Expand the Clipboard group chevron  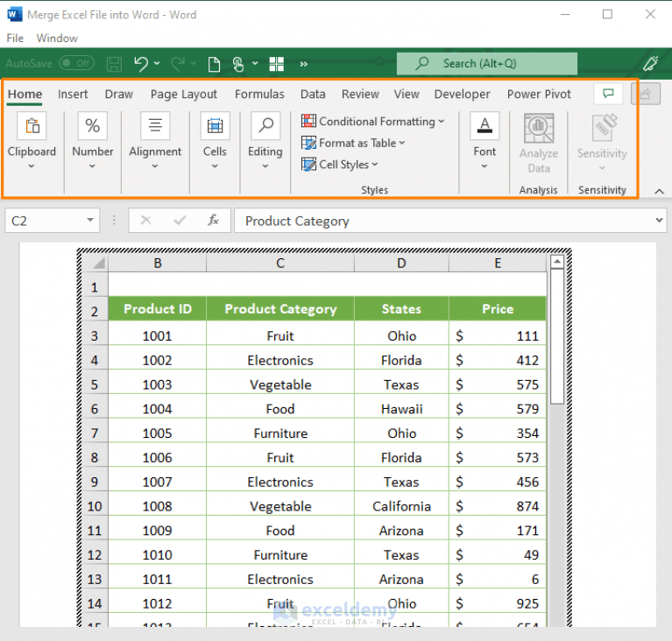point(32,166)
